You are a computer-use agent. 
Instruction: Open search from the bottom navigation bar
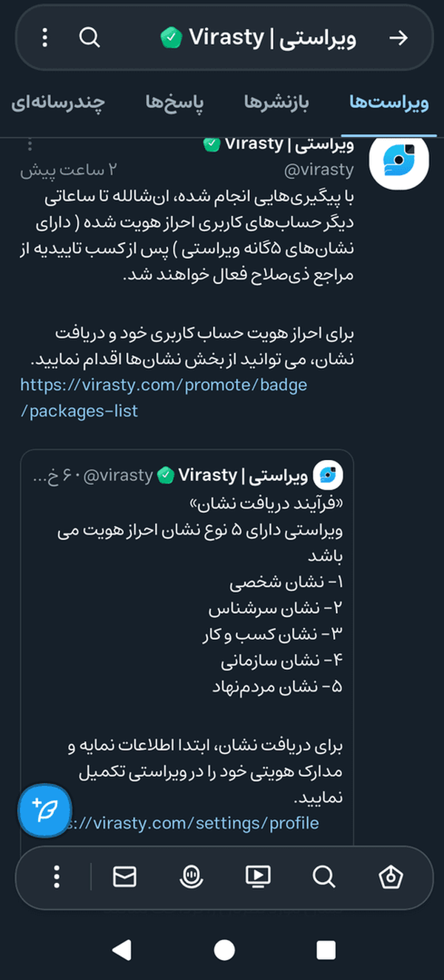(323, 877)
